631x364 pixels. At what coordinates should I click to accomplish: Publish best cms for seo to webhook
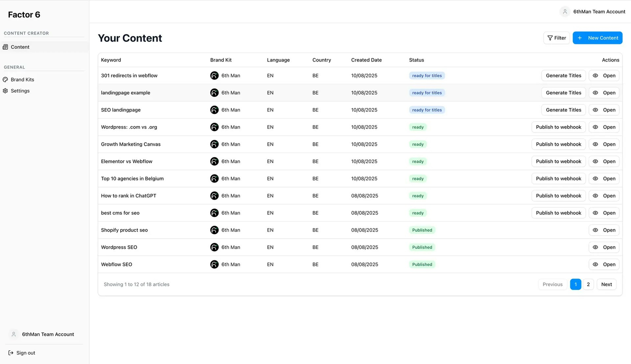(x=558, y=213)
